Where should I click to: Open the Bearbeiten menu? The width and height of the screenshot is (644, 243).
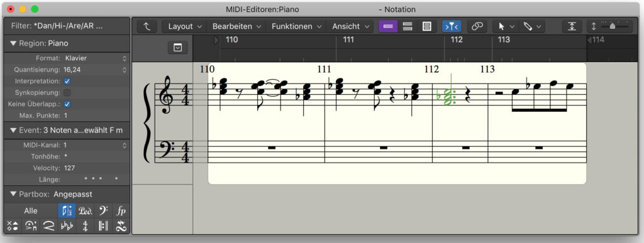[x=236, y=26]
